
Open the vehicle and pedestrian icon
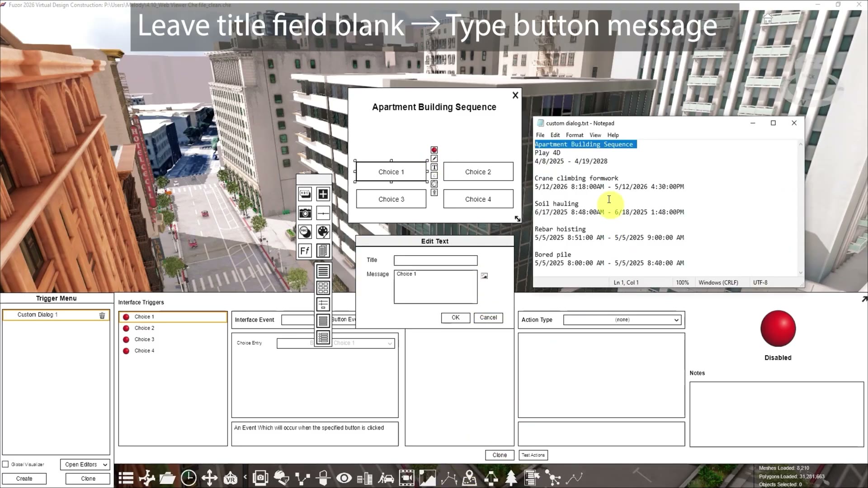pos(386,478)
